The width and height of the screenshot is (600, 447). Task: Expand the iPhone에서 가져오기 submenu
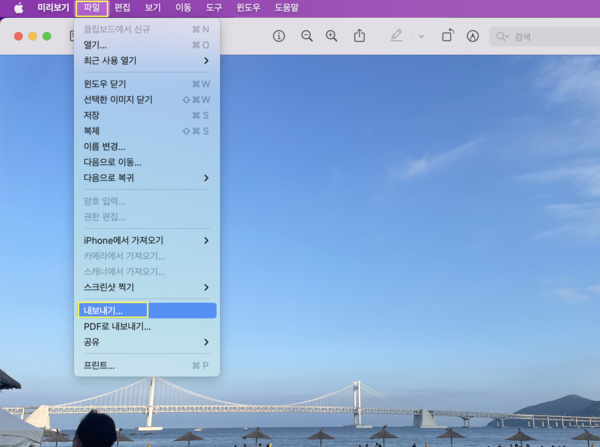[147, 240]
